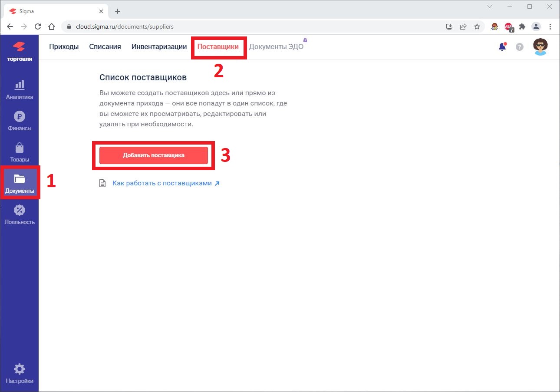The height and width of the screenshot is (392, 560).
Task: Bookmark the page with the star icon
Action: (x=478, y=26)
